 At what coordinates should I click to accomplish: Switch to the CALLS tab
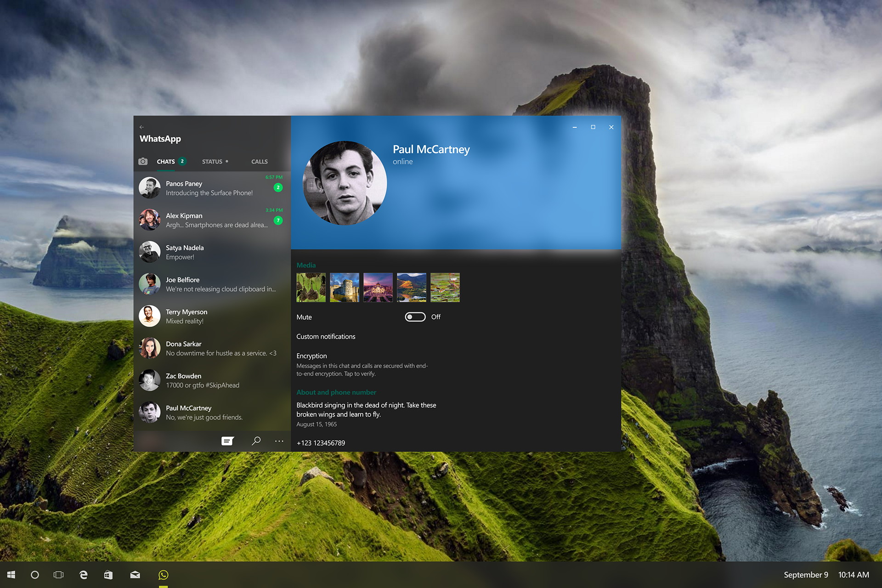click(x=260, y=162)
